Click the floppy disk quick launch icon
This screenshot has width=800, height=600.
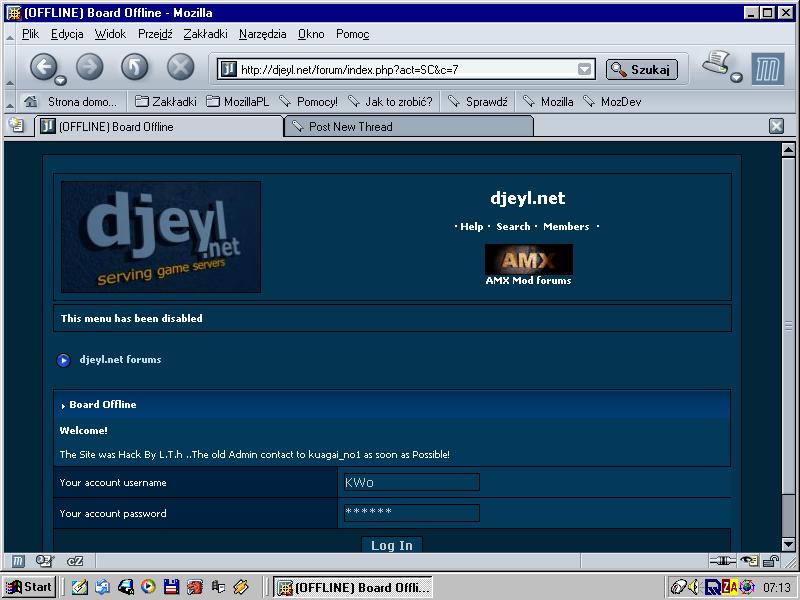pyautogui.click(x=171, y=587)
